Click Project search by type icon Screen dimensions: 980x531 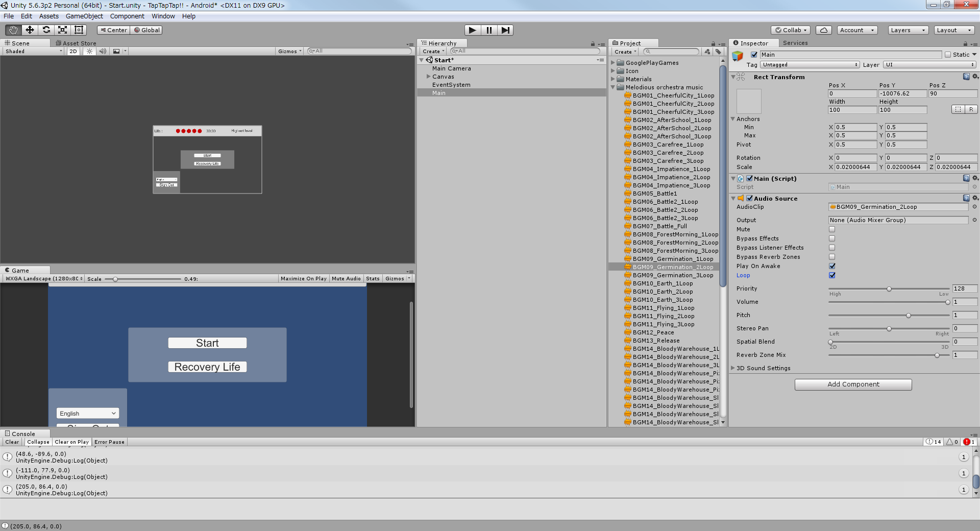[x=707, y=52]
